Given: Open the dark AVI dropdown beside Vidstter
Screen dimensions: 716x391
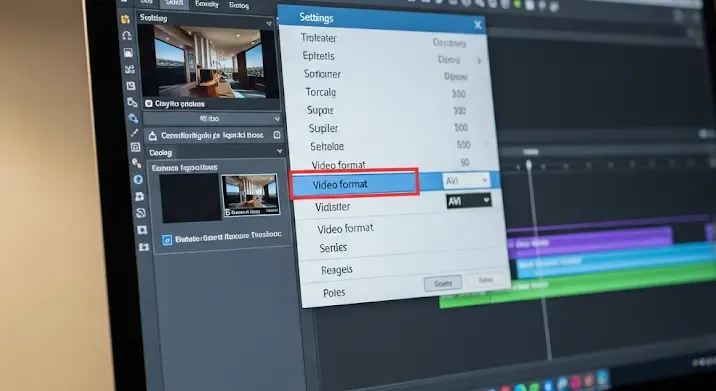Looking at the screenshot, I should (x=469, y=201).
